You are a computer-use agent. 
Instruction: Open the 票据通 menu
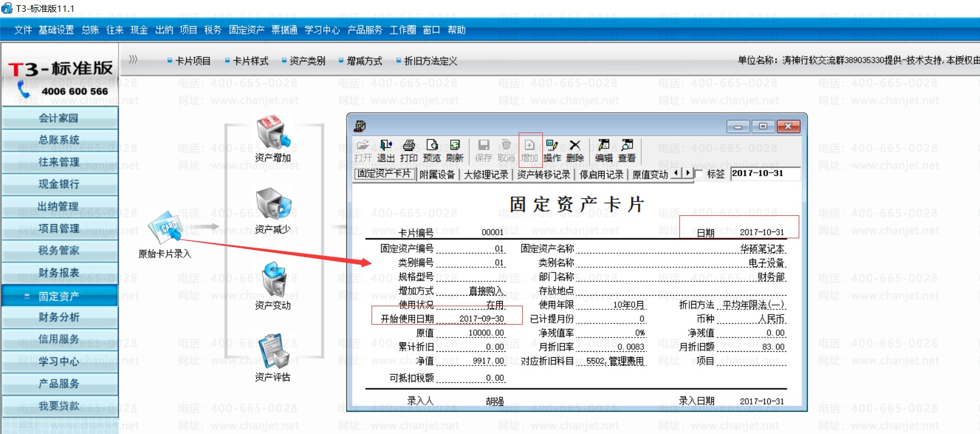285,30
